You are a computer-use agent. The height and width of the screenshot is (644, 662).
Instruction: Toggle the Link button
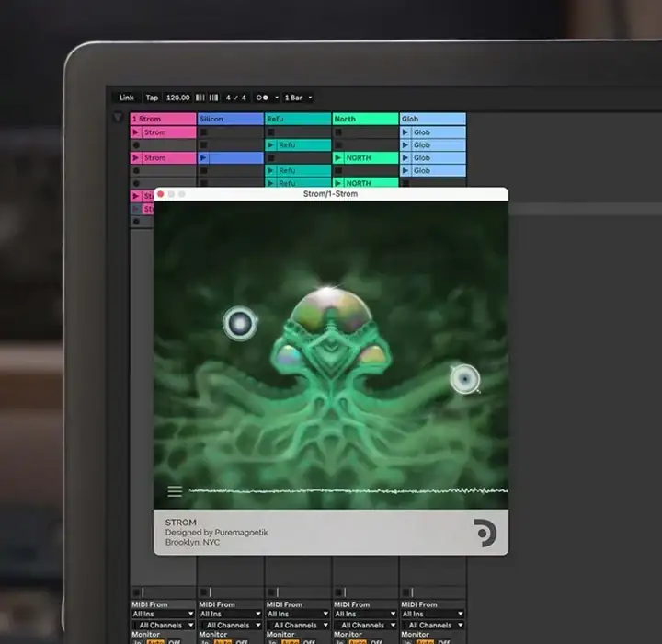click(x=126, y=98)
